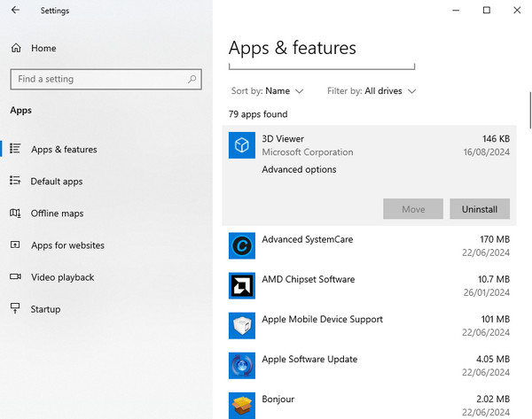
Task: Click the Apps & features page heading
Action: [x=293, y=48]
